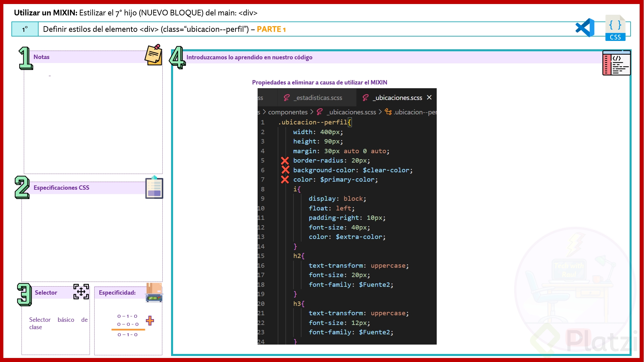Image resolution: width=644 pixels, height=362 pixels.
Task: Select the Sass icon on the _ubicaciones.scss tab
Action: (365, 98)
